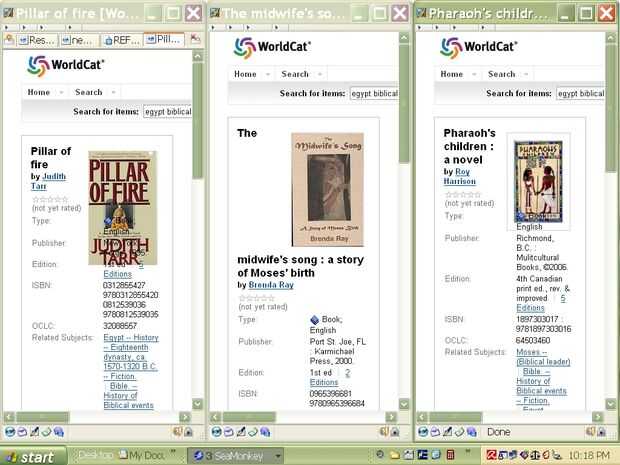Viewport: 620px width, 465px height.
Task: Open the 3 SeaMonkey taskbar group dropdown
Action: point(278,456)
